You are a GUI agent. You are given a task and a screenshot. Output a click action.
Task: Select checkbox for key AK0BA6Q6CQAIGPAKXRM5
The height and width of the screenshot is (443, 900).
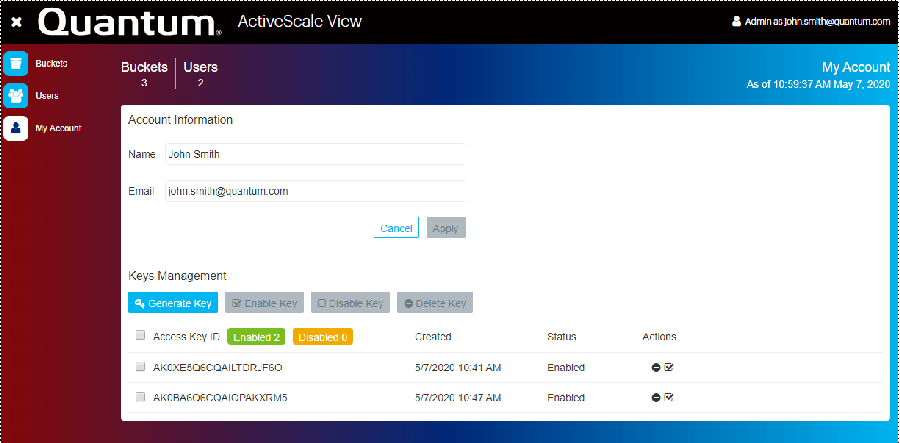[x=141, y=398]
